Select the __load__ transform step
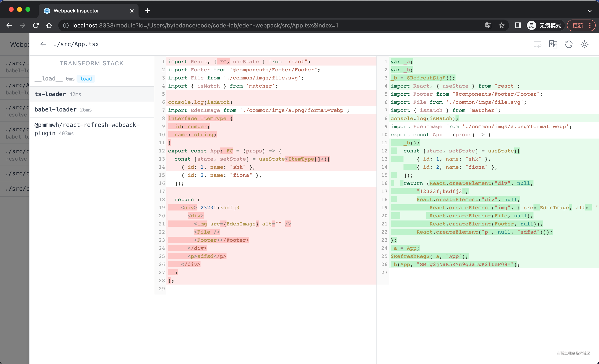Image resolution: width=599 pixels, height=364 pixels. pos(92,79)
